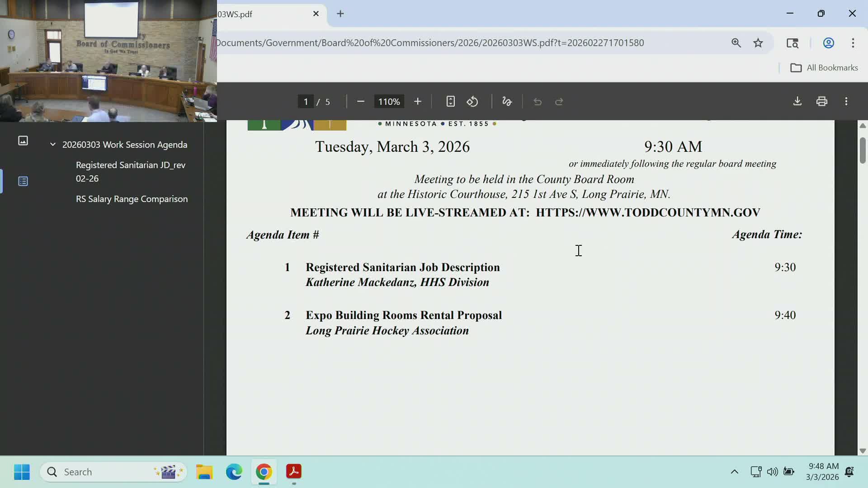
Task: Click the page number input field
Action: (306, 102)
